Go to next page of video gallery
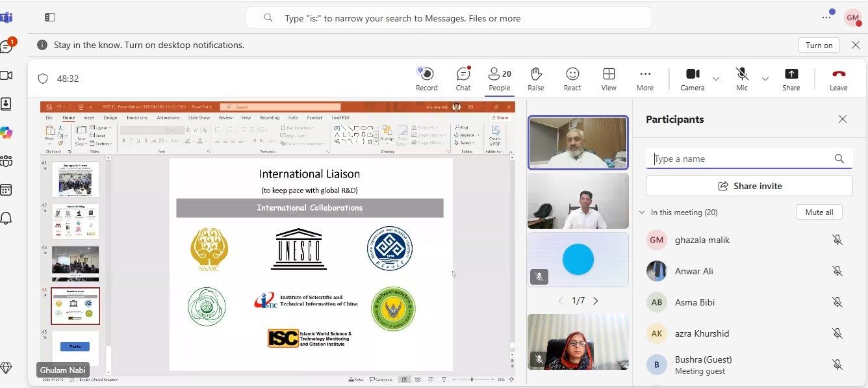 [x=595, y=301]
